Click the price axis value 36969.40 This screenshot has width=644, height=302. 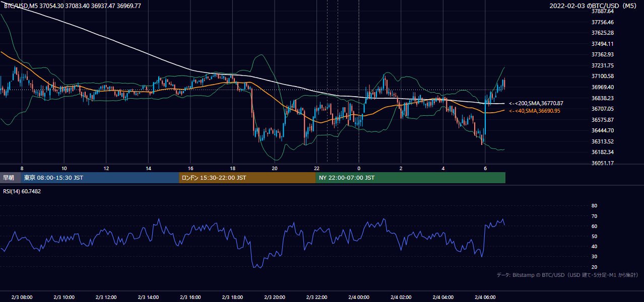pyautogui.click(x=603, y=87)
